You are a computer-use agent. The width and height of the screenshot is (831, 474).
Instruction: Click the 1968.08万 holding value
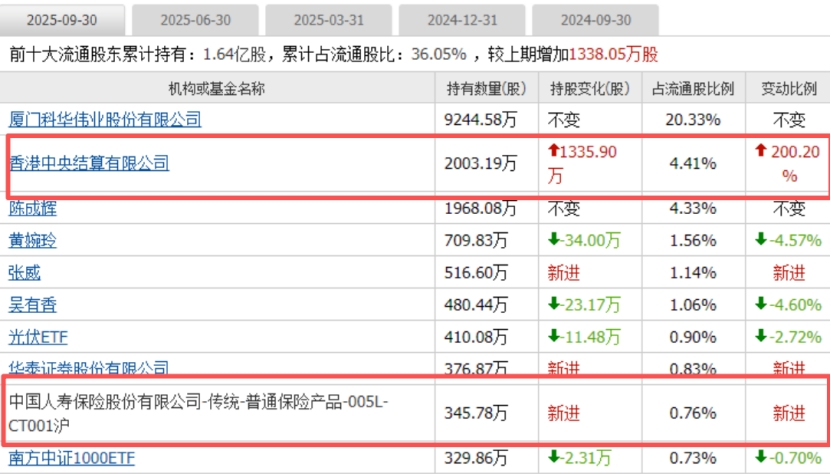(x=480, y=208)
